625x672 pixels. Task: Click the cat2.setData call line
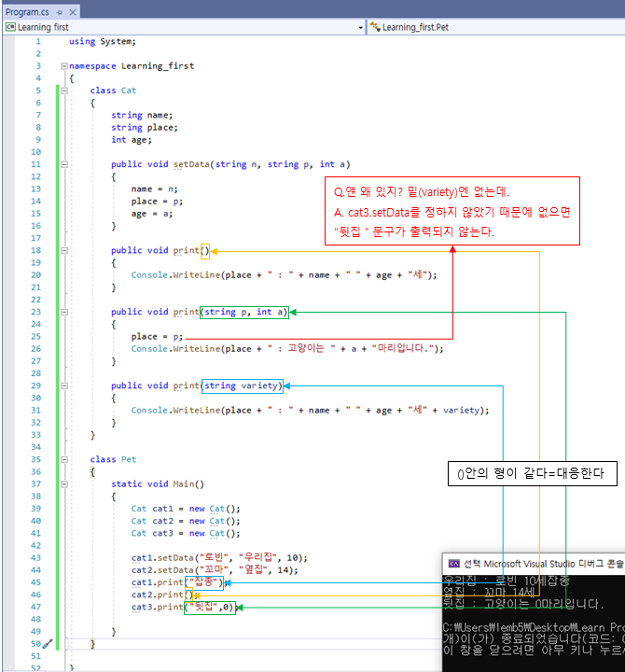[215, 570]
